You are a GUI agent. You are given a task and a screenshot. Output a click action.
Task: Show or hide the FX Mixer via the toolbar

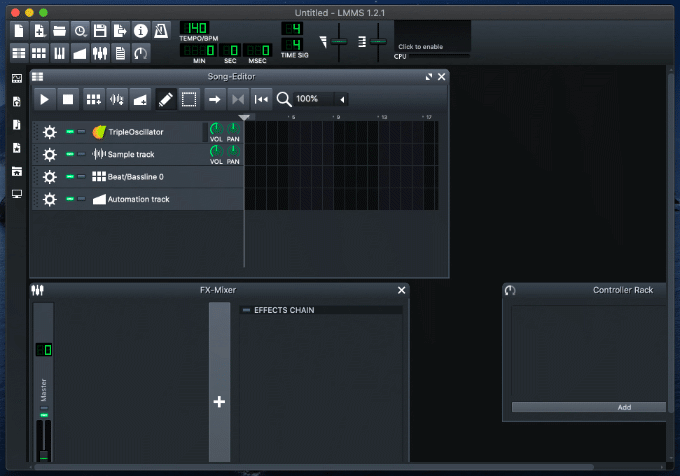point(100,53)
